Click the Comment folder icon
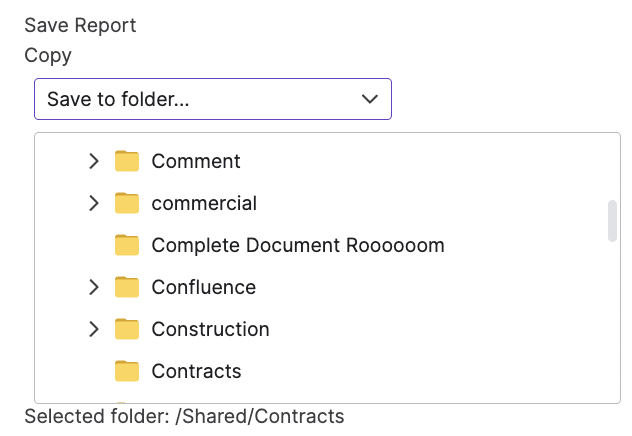632x436 pixels. (x=126, y=161)
